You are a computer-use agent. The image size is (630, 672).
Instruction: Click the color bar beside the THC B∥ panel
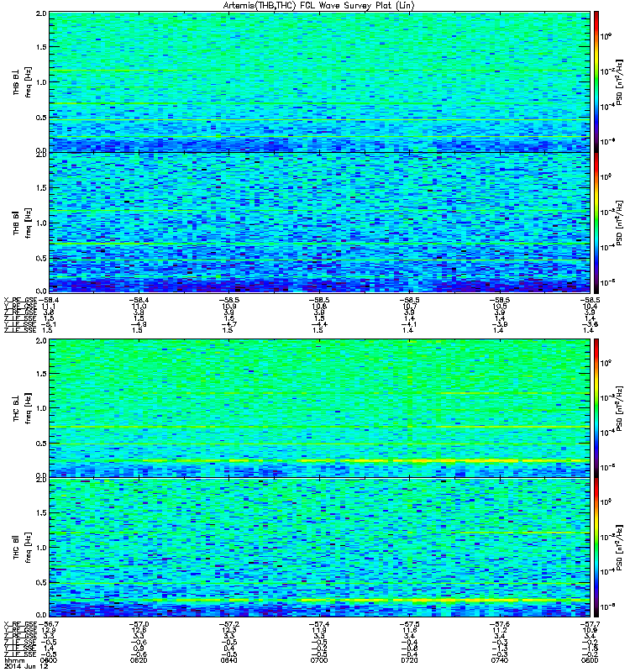[x=596, y=548]
